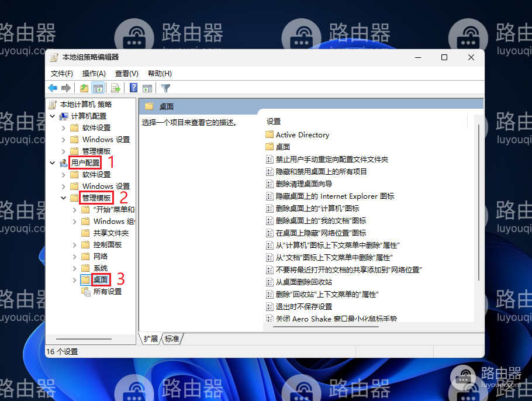Image resolution: width=532 pixels, height=401 pixels.
Task: Click the 用户配置 user icon
Action: click(64, 163)
